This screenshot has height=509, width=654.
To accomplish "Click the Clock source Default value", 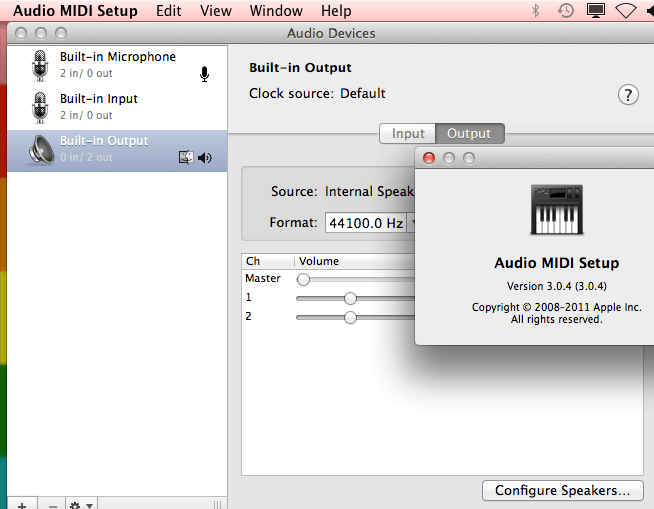I will [x=362, y=93].
